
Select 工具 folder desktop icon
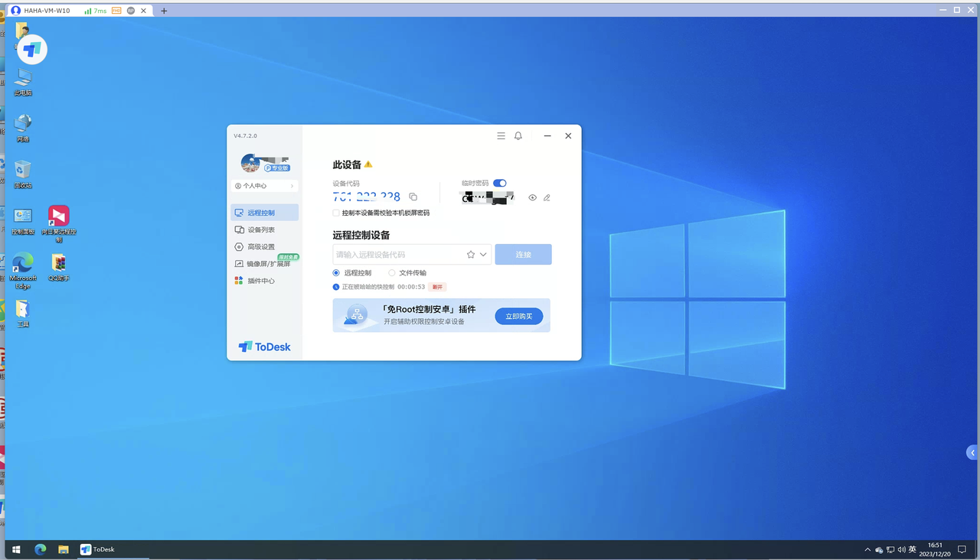23,313
